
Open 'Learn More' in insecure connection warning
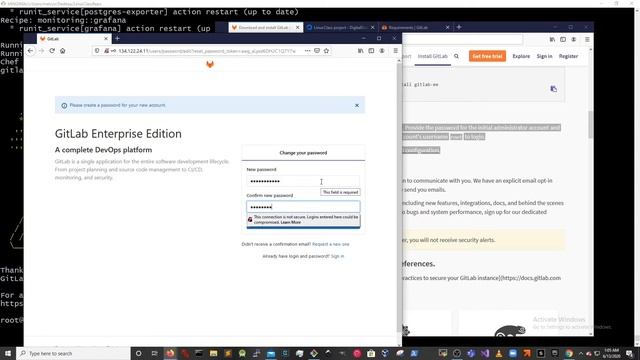pyautogui.click(x=291, y=222)
